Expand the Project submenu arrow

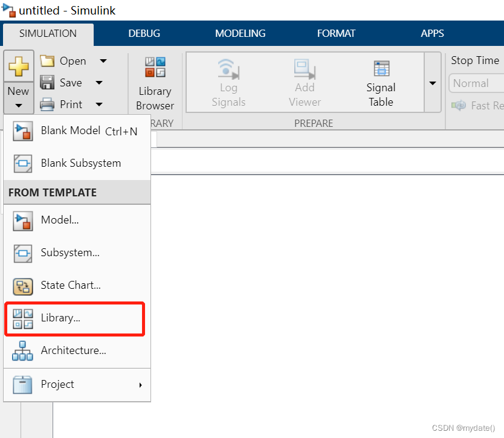point(140,385)
